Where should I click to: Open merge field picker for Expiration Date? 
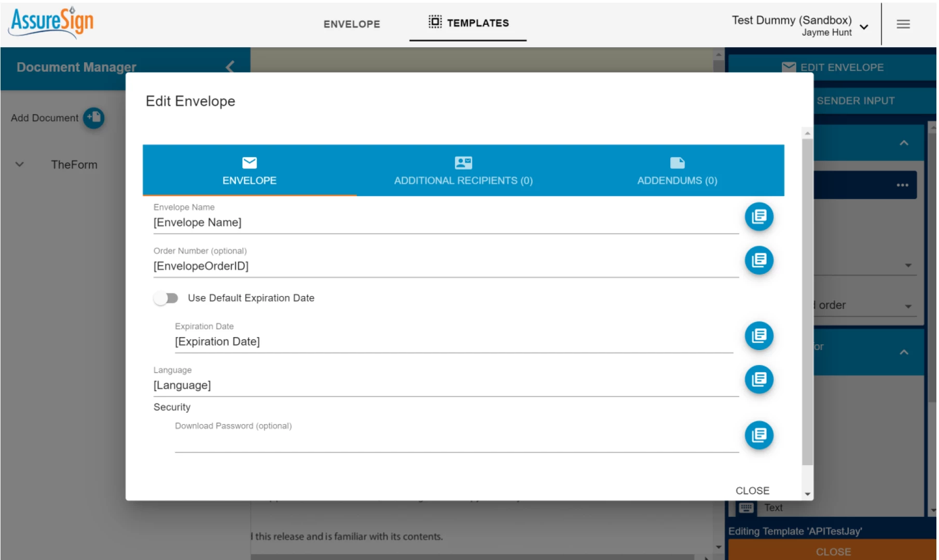pyautogui.click(x=759, y=336)
